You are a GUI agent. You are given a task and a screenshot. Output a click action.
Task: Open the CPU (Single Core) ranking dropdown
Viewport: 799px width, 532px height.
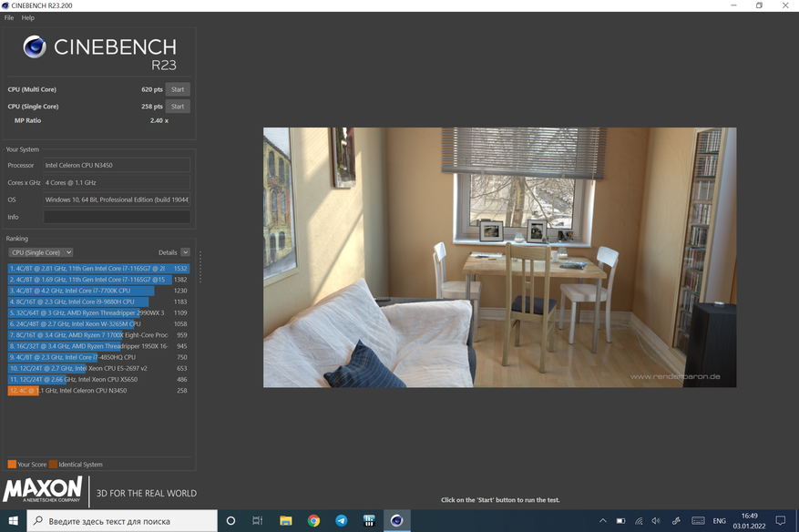click(41, 252)
